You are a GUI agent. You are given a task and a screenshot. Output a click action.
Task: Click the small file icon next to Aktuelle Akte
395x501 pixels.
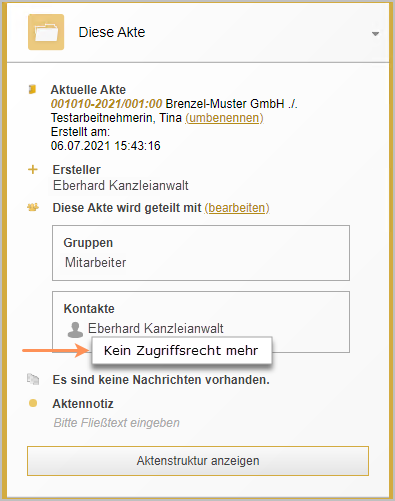tap(32, 89)
